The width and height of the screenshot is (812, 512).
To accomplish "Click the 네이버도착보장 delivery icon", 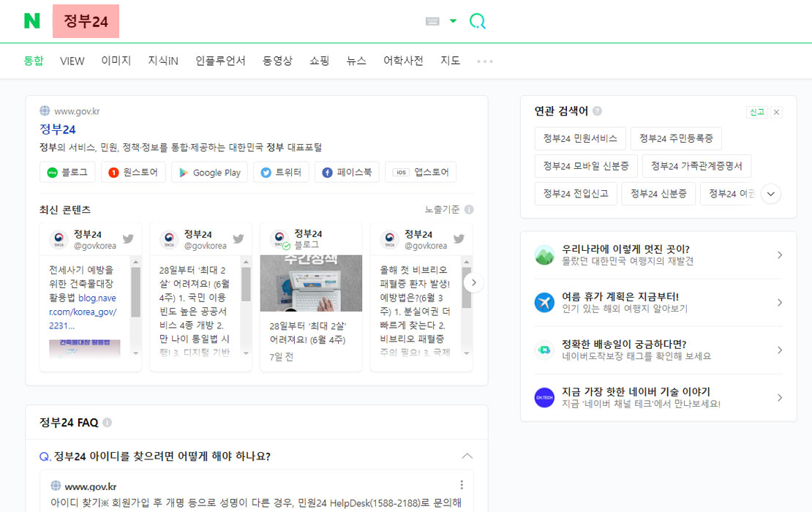I will pos(544,350).
